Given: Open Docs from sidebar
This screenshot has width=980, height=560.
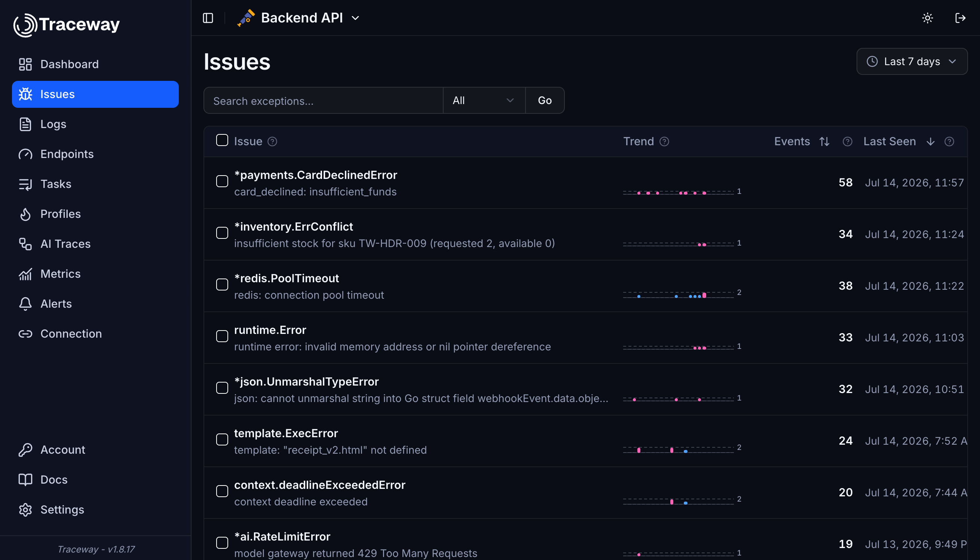Looking at the screenshot, I should [x=95, y=480].
